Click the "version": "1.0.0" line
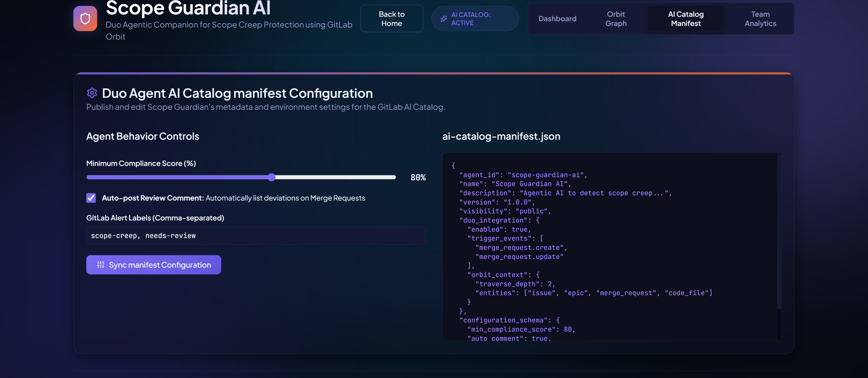Screen dimensions: 868x378 [497, 202]
